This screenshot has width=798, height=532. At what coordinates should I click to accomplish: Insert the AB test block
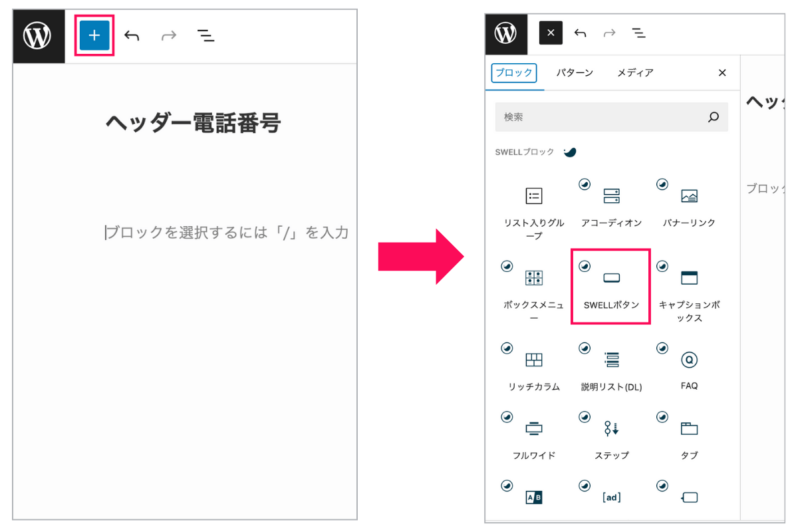click(534, 497)
